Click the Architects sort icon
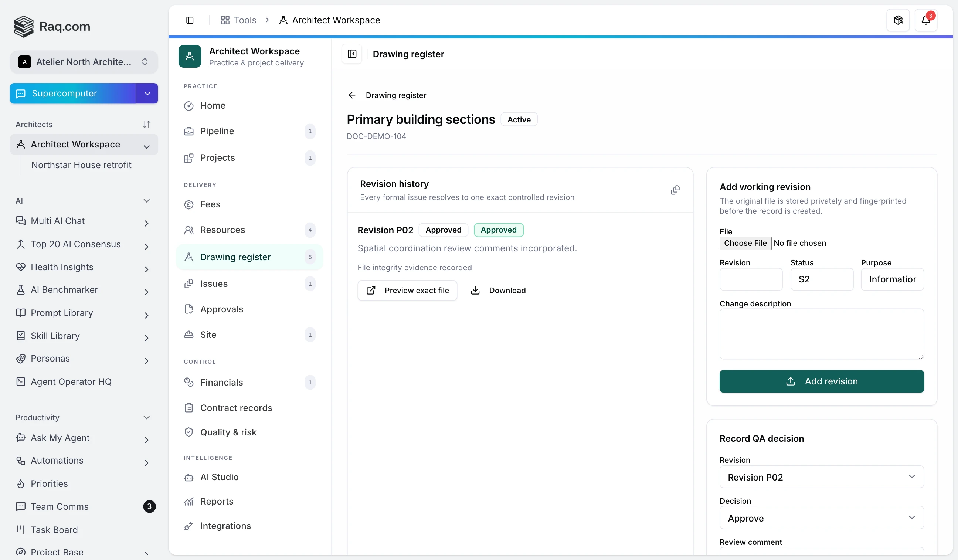Image resolution: width=958 pixels, height=560 pixels. pyautogui.click(x=146, y=124)
